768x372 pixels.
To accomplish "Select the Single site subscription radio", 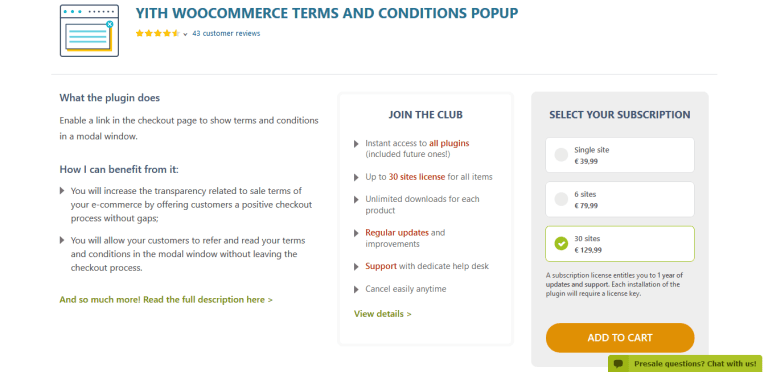I will coord(561,155).
